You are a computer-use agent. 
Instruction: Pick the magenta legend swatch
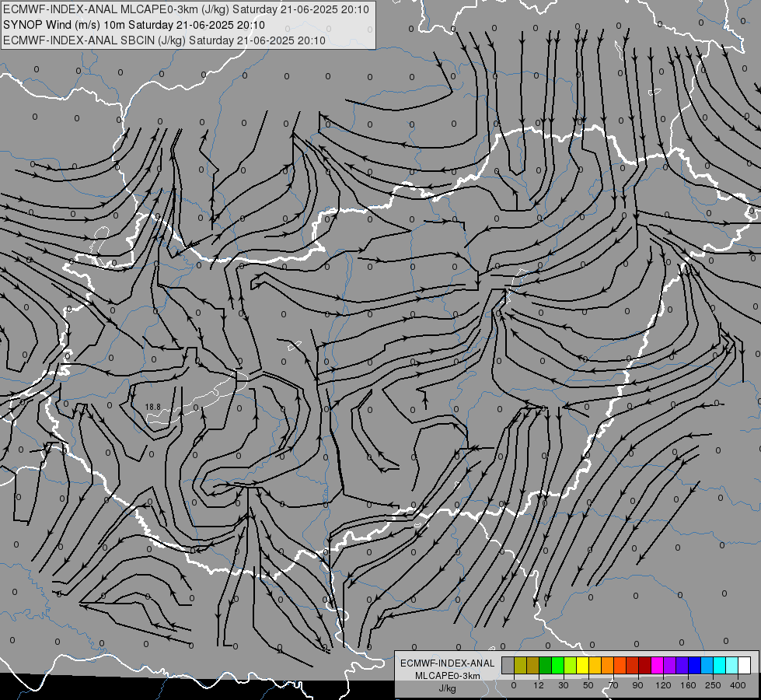[x=657, y=665]
